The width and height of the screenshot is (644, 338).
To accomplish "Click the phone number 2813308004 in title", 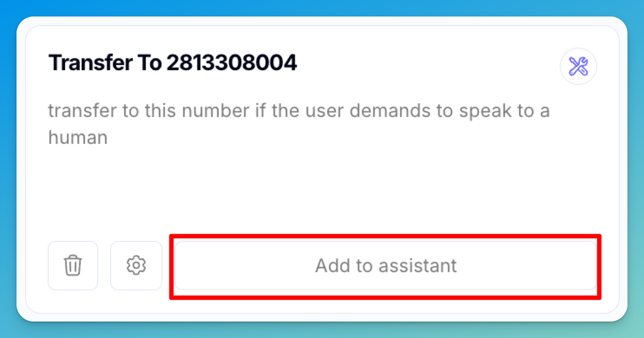I will (232, 63).
